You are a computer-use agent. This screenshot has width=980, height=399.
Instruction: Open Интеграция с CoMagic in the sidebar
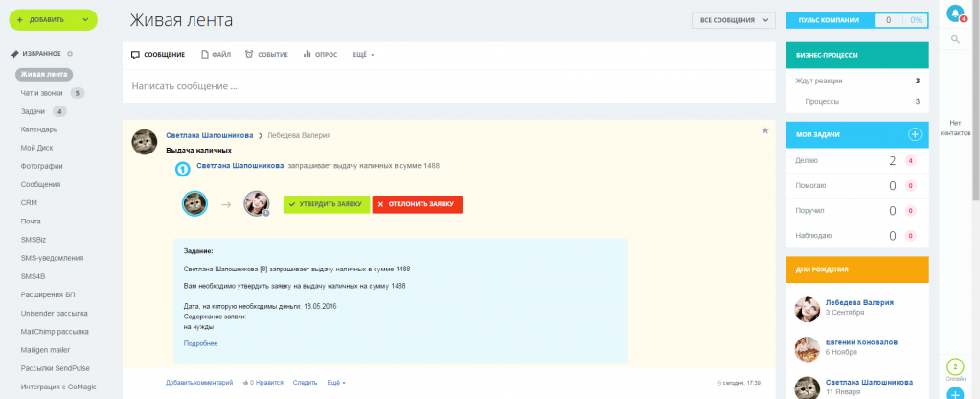pos(58,387)
